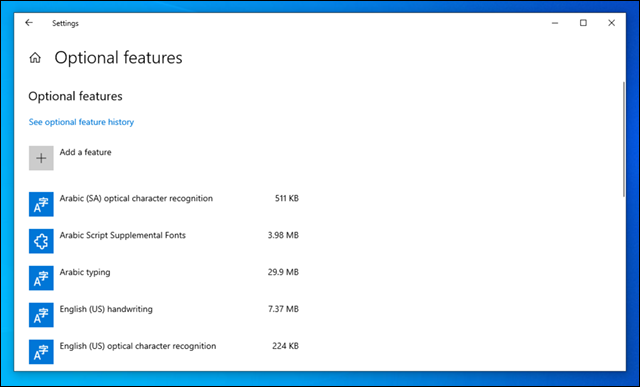640x387 pixels.
Task: Select Arabic (SA) optical character recognition entry text
Action: (136, 198)
